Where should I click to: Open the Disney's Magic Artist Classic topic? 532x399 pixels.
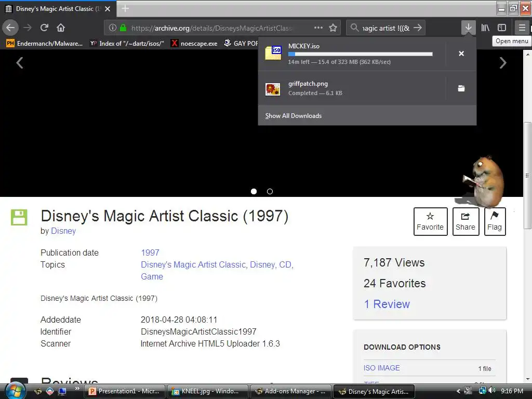click(x=193, y=264)
